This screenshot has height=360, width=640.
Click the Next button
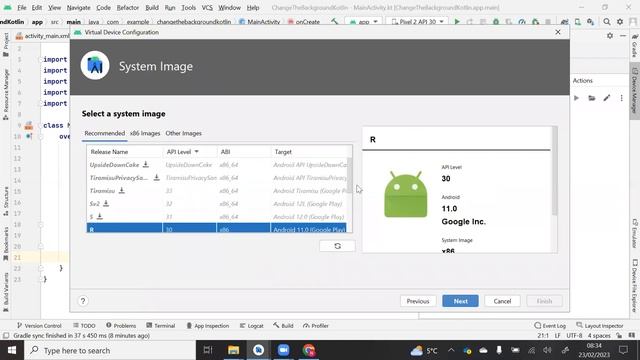point(460,301)
